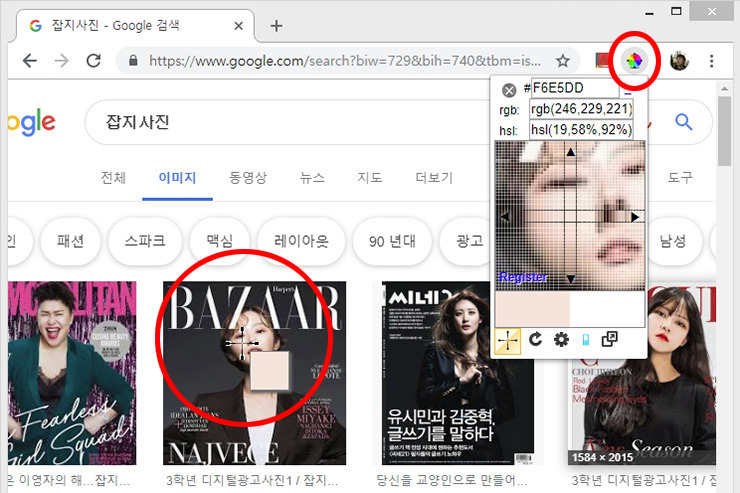The width and height of the screenshot is (740, 493).
Task: Switch to 뉴스 tab
Action: click(x=312, y=178)
